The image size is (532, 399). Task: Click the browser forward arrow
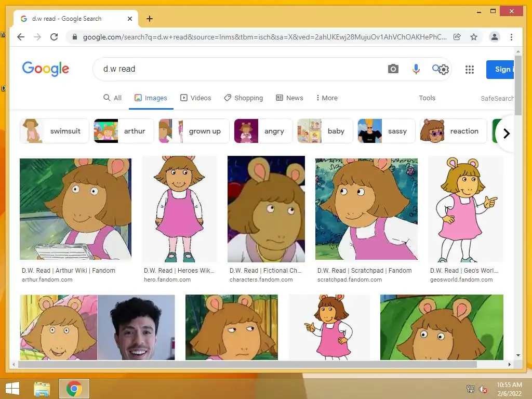tap(37, 37)
